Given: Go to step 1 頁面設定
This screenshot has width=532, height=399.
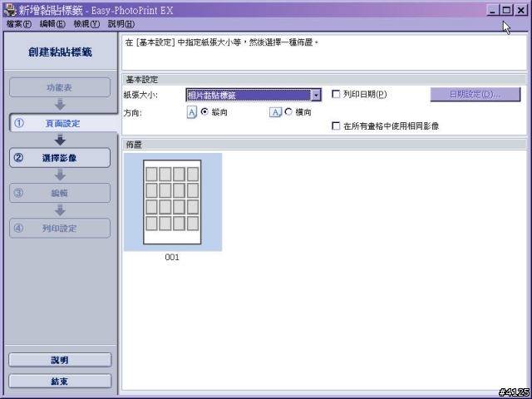Looking at the screenshot, I should coord(63,123).
